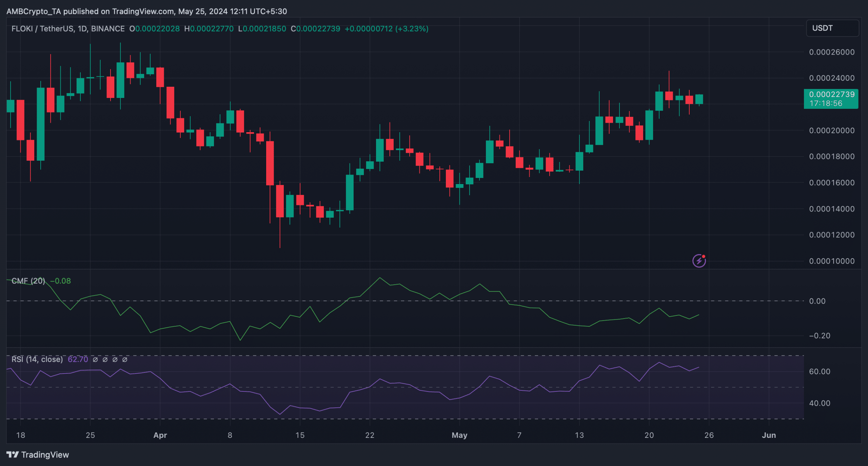The height and width of the screenshot is (466, 868).
Task: Click the 0.00010000 price scale label
Action: click(832, 261)
